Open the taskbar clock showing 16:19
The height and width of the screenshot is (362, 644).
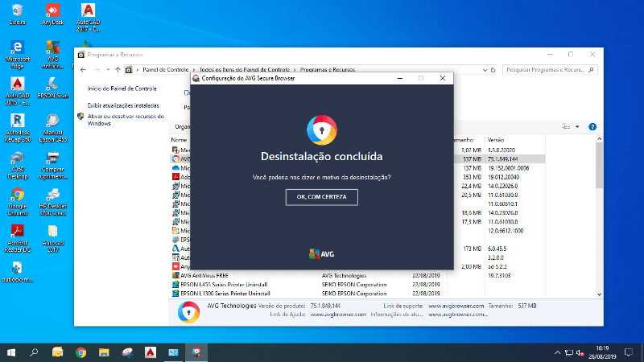602,352
